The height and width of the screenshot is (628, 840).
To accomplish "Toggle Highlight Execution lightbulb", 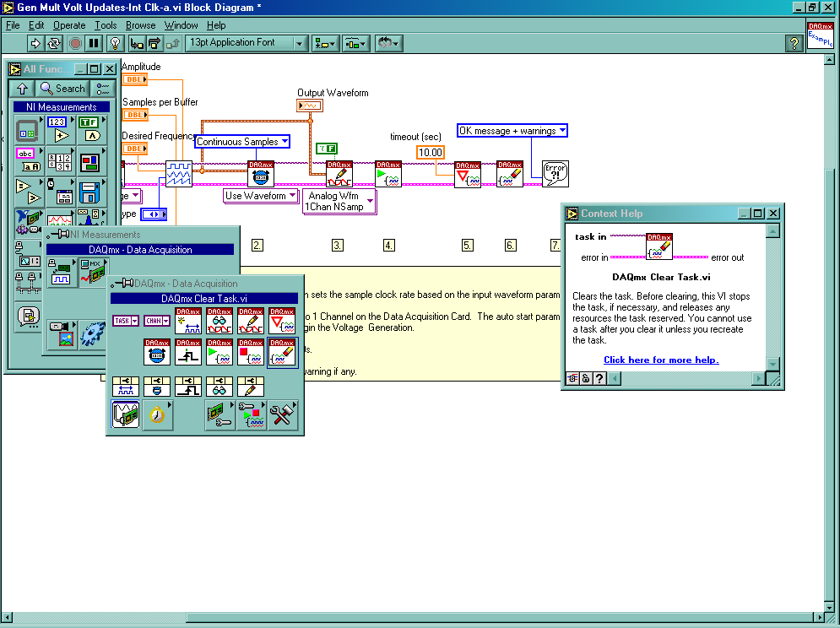I will click(115, 43).
